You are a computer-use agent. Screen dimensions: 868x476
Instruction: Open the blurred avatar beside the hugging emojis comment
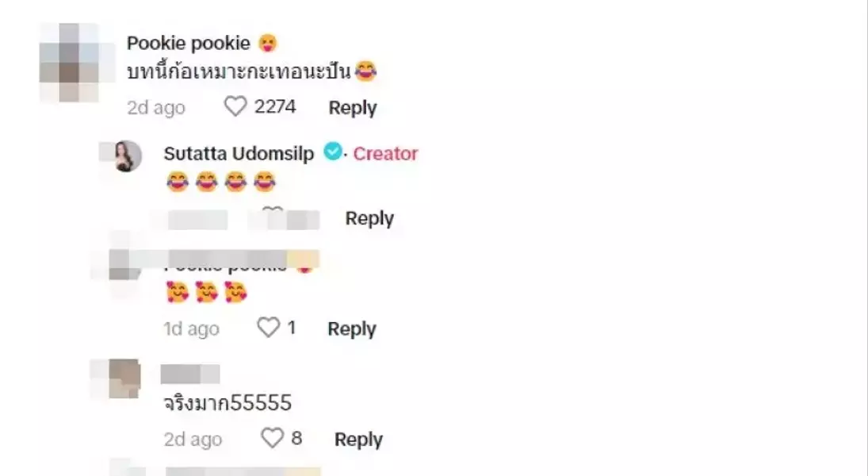[123, 266]
